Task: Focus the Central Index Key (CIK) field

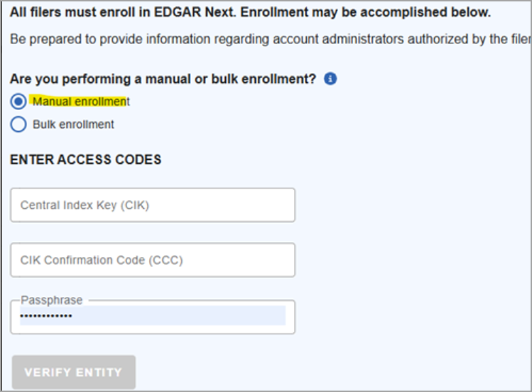Action: click(153, 205)
